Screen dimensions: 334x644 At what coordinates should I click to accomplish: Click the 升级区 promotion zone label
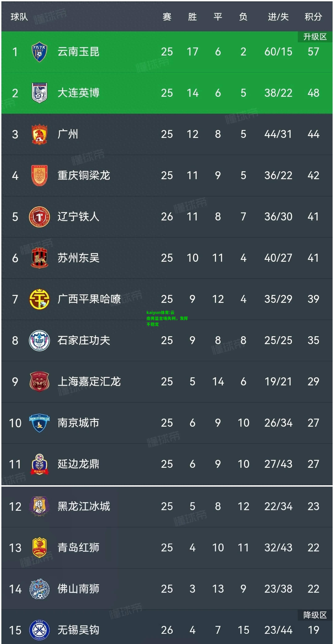pyautogui.click(x=315, y=37)
